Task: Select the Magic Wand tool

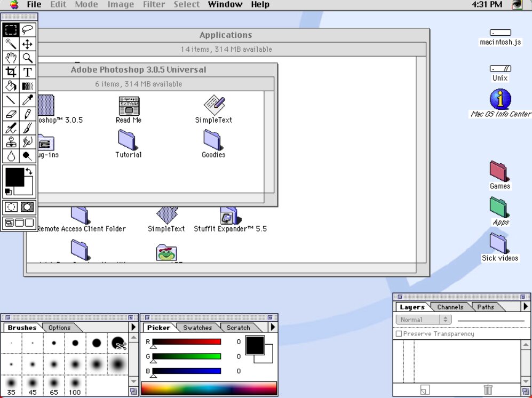Action: 11,44
